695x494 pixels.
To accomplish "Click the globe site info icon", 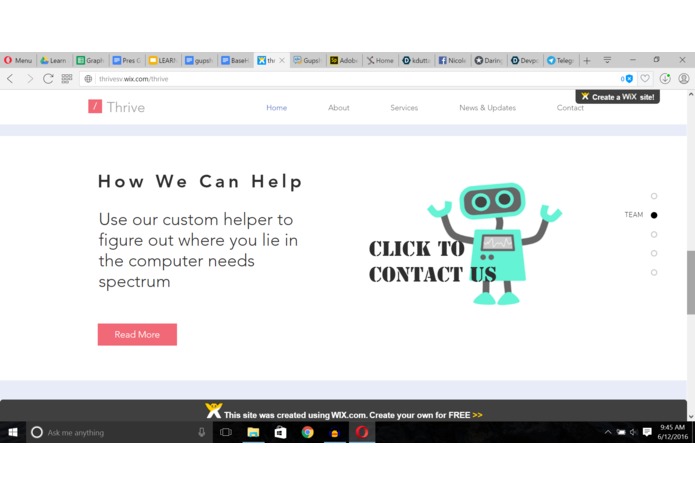I will click(x=88, y=79).
